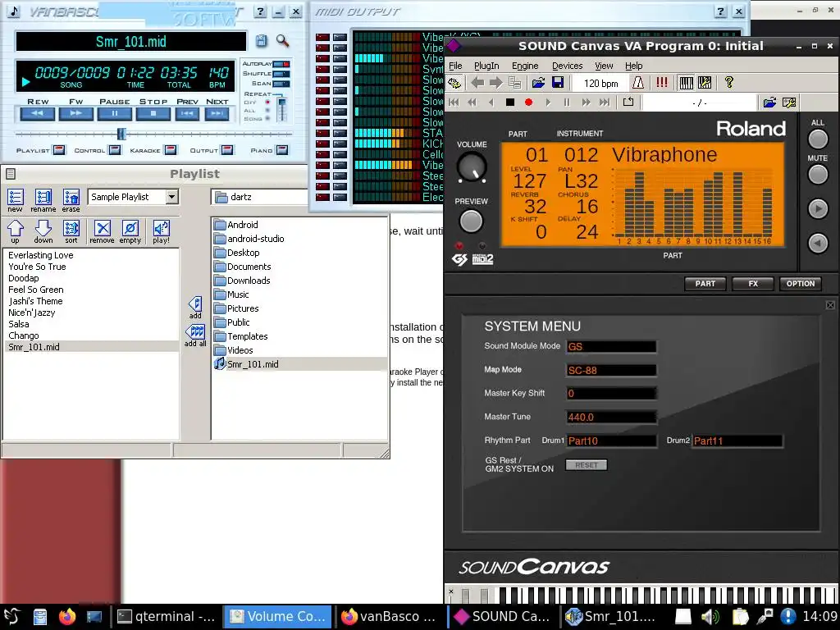Add all files with 'add all' icon
The image size is (840, 630).
[195, 336]
